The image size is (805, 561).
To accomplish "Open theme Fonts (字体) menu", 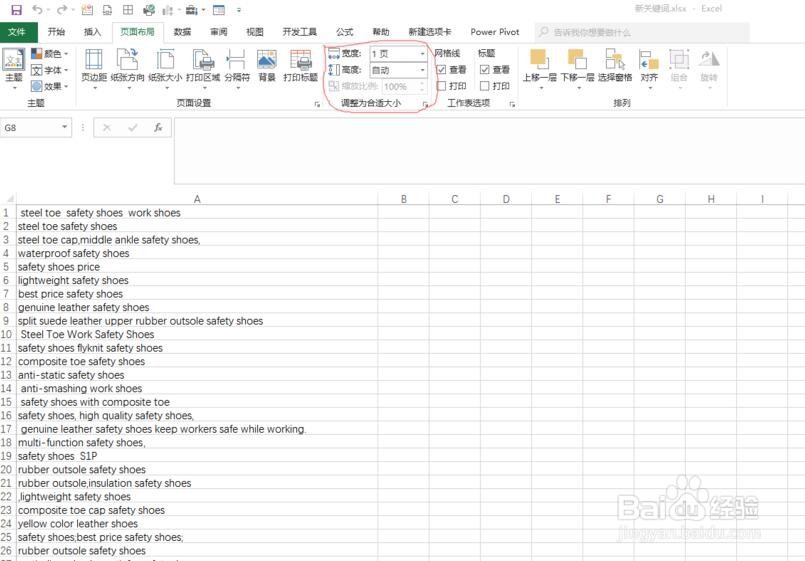I will point(49,70).
